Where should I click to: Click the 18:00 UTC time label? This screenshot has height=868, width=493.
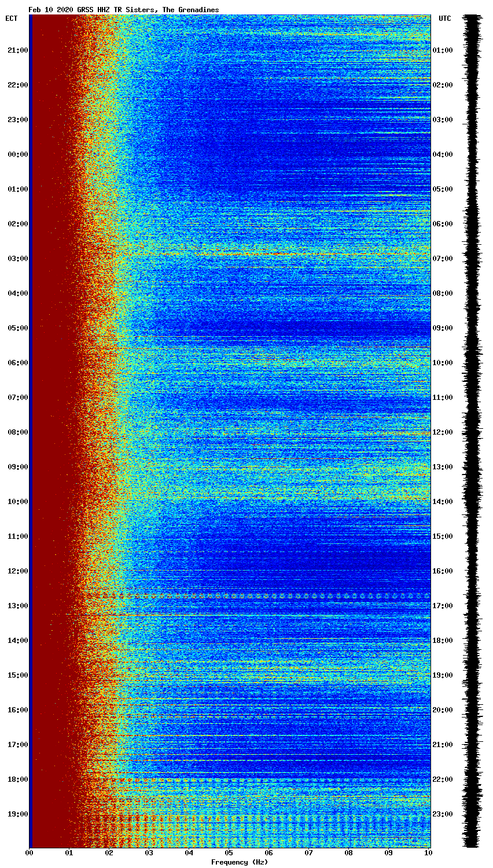pyautogui.click(x=443, y=641)
